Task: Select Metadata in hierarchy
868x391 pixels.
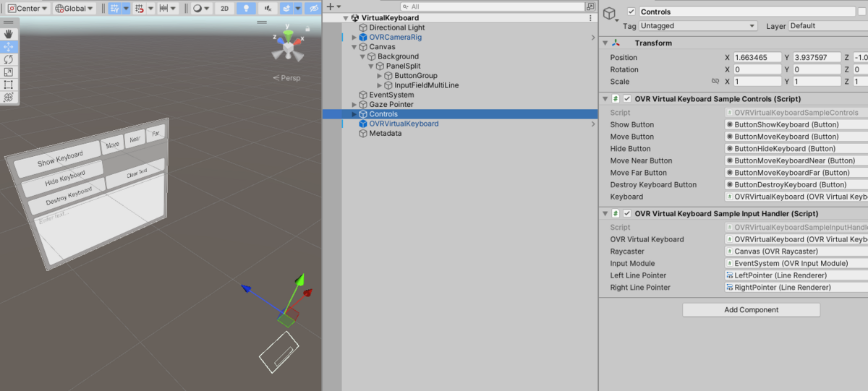Action: (x=385, y=133)
